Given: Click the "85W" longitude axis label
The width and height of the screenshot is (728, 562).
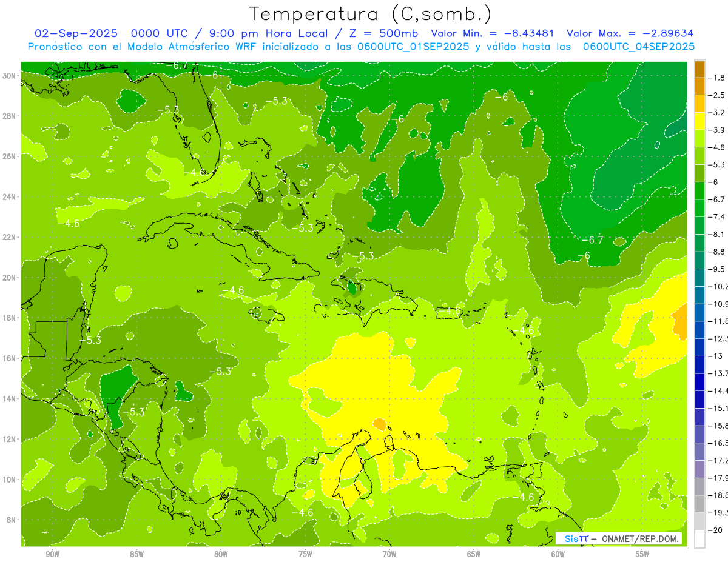Looking at the screenshot, I should [137, 554].
